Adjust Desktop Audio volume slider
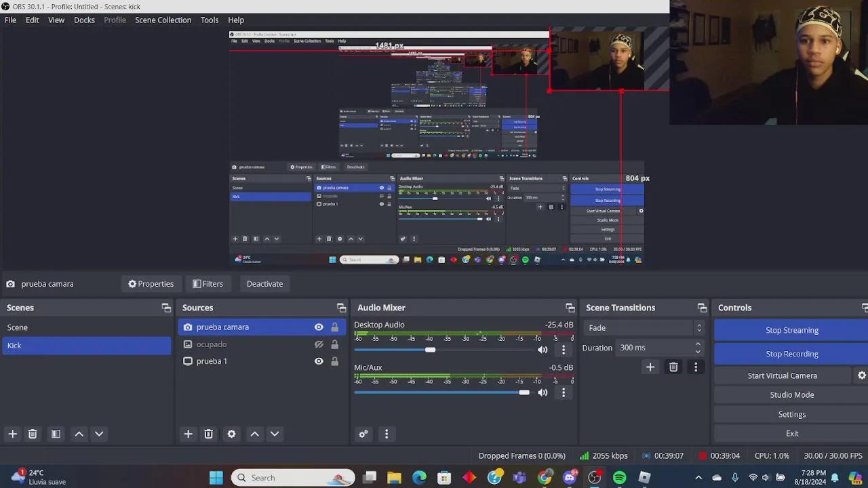 click(430, 350)
